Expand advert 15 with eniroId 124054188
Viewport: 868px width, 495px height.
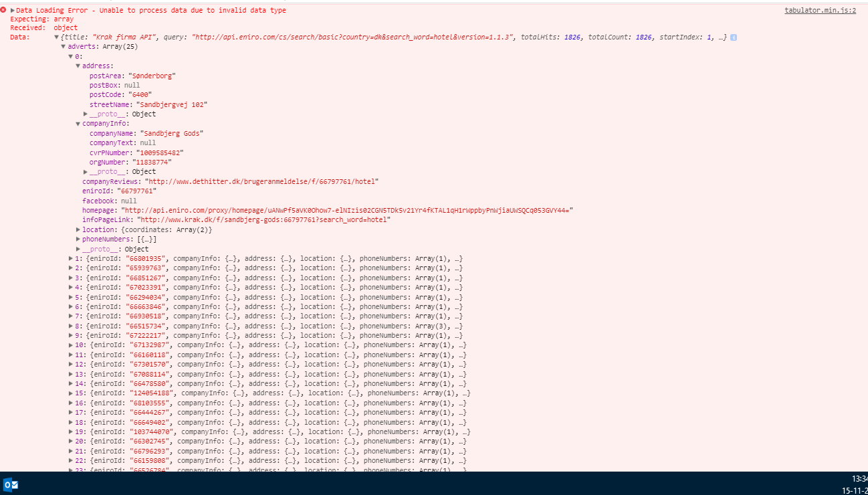(x=71, y=393)
